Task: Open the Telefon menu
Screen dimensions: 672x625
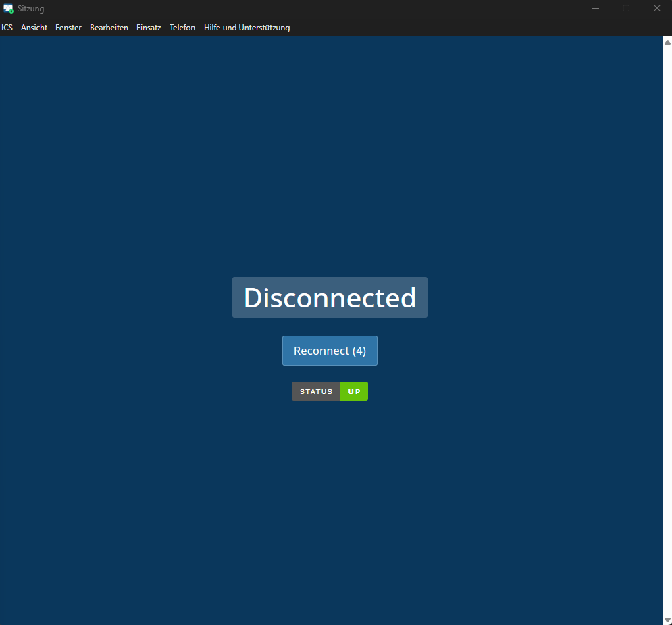Action: click(182, 28)
